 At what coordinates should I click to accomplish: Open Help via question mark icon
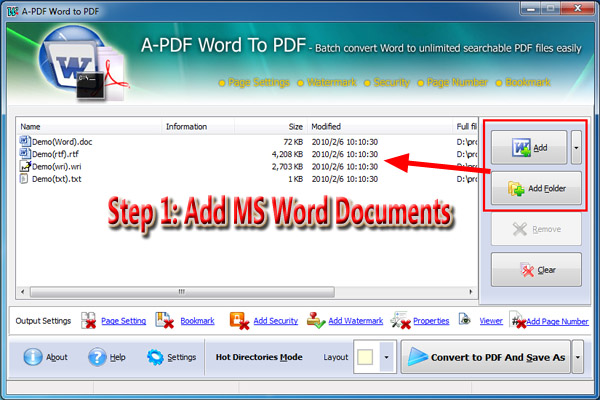[x=97, y=357]
